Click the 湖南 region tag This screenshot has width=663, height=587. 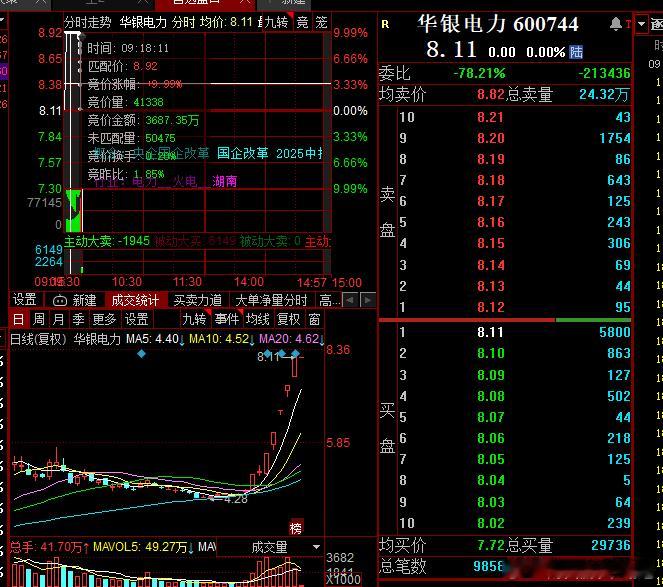(x=225, y=181)
